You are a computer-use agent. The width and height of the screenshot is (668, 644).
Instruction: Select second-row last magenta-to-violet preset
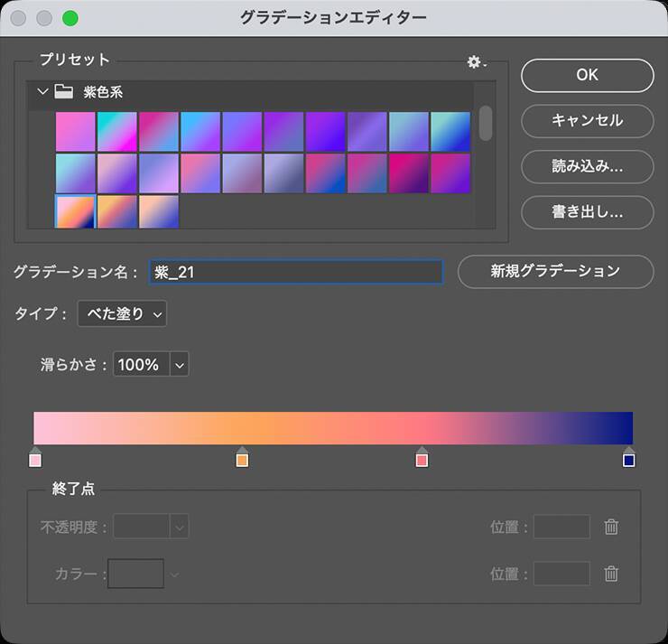pyautogui.click(x=450, y=173)
